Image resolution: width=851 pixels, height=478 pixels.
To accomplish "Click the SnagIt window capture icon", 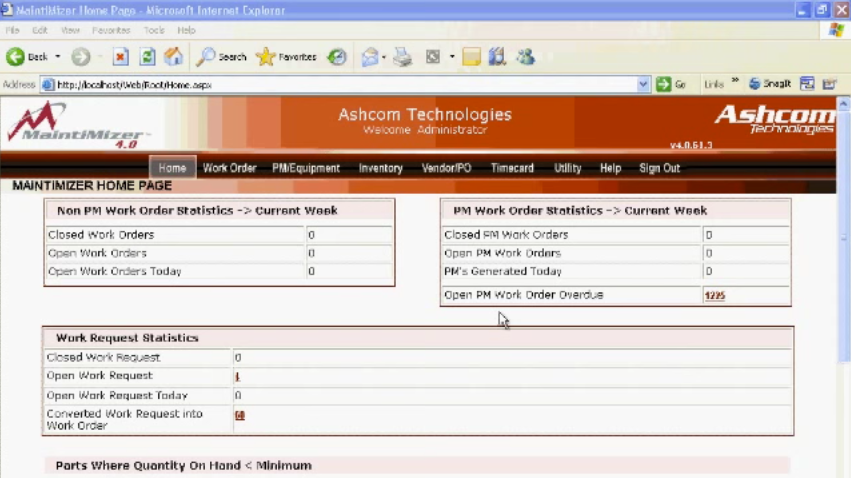I will click(807, 84).
